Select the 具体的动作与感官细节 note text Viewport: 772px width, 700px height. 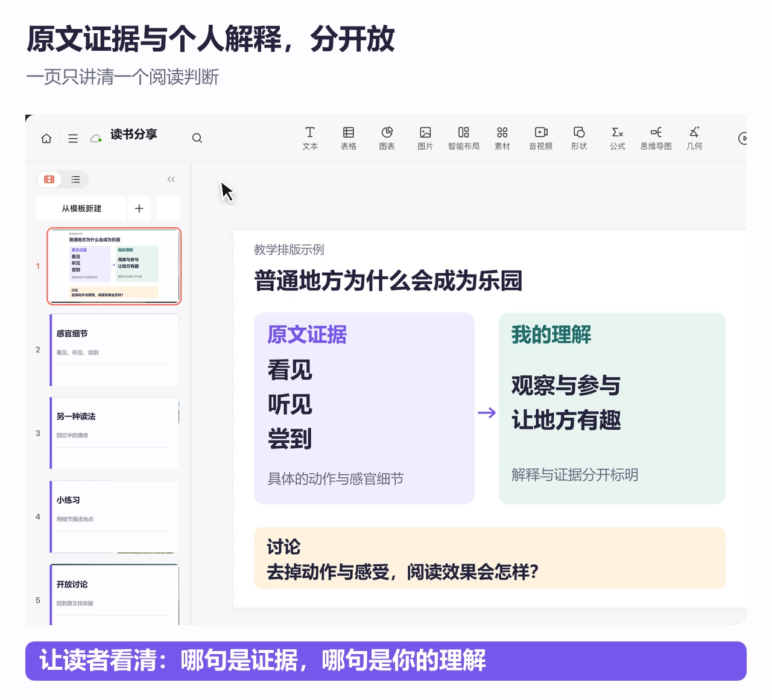coord(335,479)
